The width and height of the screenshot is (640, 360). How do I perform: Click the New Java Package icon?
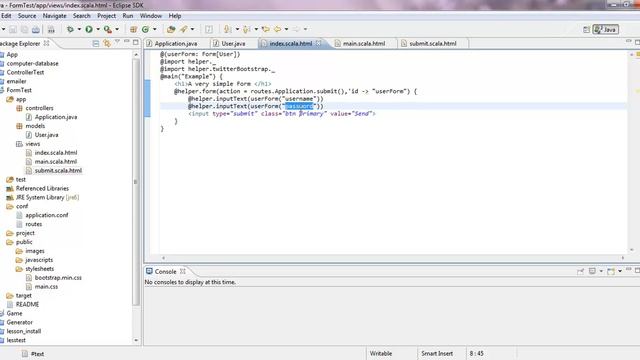pyautogui.click(x=133, y=29)
